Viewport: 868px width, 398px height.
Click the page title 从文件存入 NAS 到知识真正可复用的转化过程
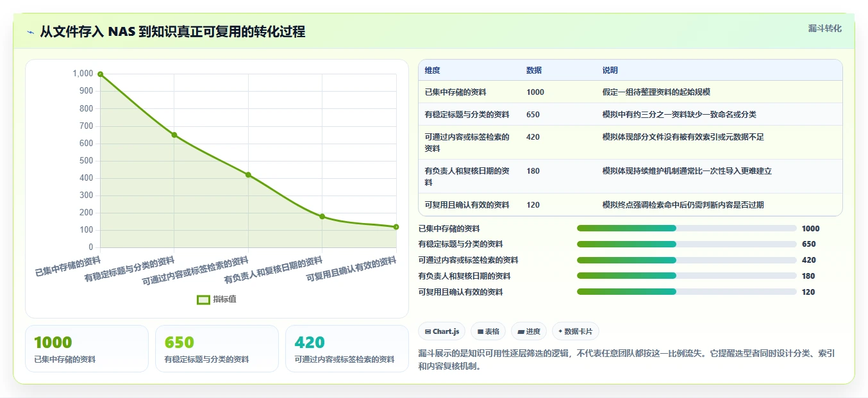172,31
